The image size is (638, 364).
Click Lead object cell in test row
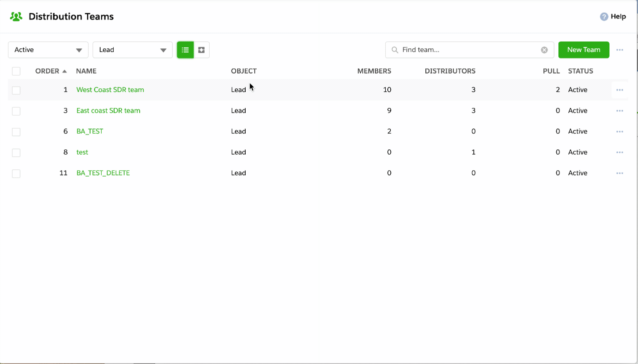(x=238, y=152)
